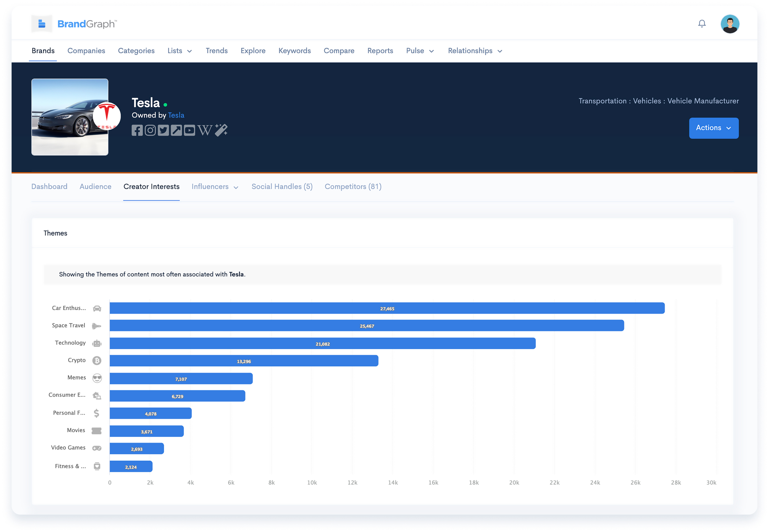Follow the 'Owned by Tesla' link
Screen dimensions: 769x532
point(176,115)
